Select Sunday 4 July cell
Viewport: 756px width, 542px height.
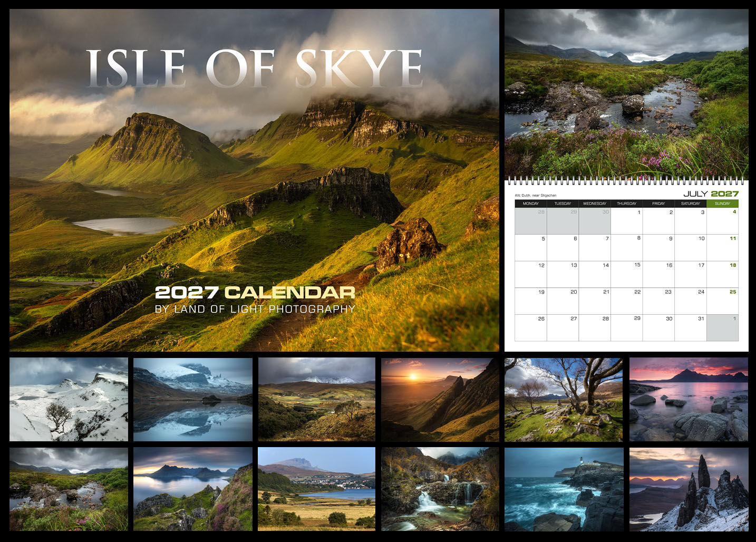(x=723, y=221)
